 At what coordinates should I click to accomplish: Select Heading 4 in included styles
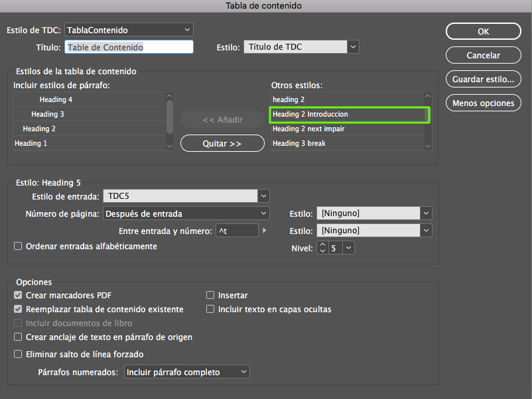tap(56, 99)
